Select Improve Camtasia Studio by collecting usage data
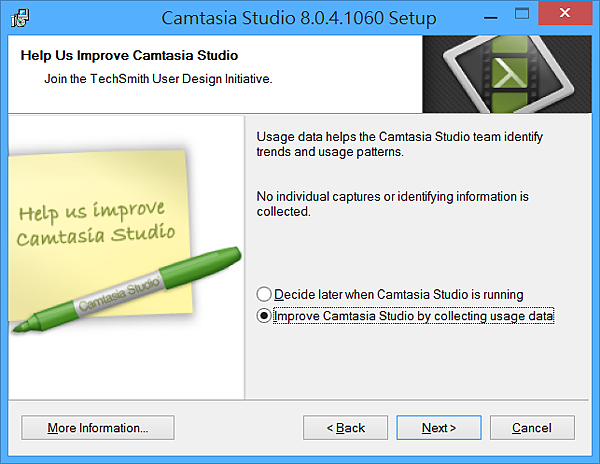600x464 pixels. coord(405,316)
